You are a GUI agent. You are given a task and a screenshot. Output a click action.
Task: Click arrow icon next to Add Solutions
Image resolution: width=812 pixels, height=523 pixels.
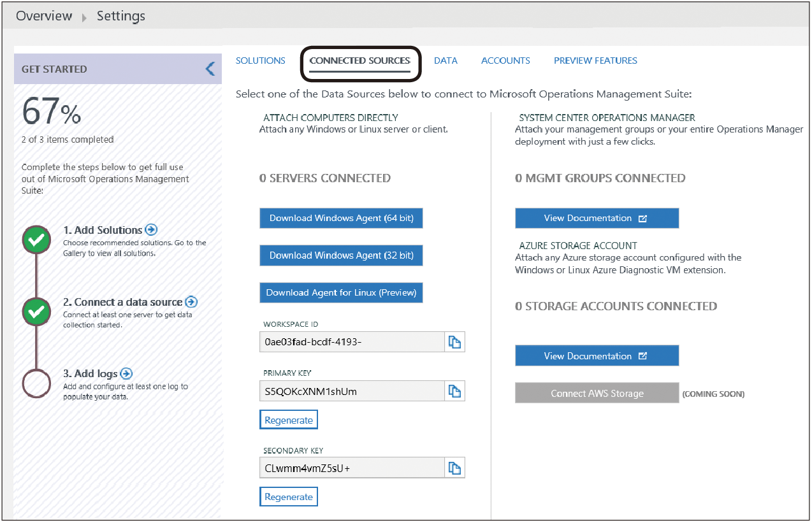(151, 229)
